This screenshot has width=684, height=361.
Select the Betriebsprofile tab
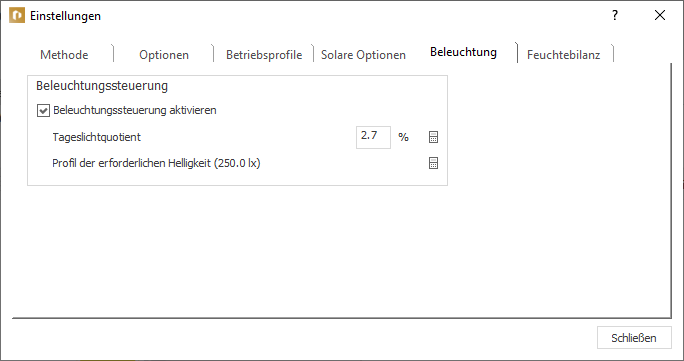pyautogui.click(x=264, y=55)
